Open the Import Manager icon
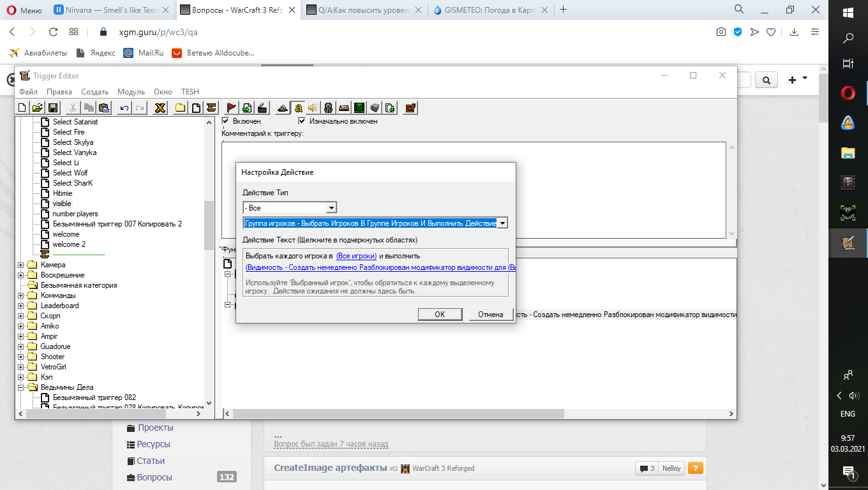Screen dimensions: 868x490 click(x=390, y=108)
